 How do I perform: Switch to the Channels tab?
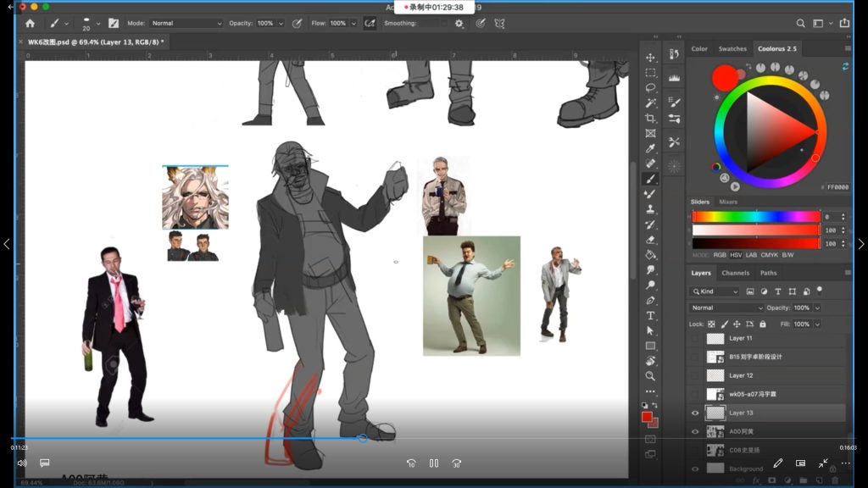pyautogui.click(x=735, y=273)
